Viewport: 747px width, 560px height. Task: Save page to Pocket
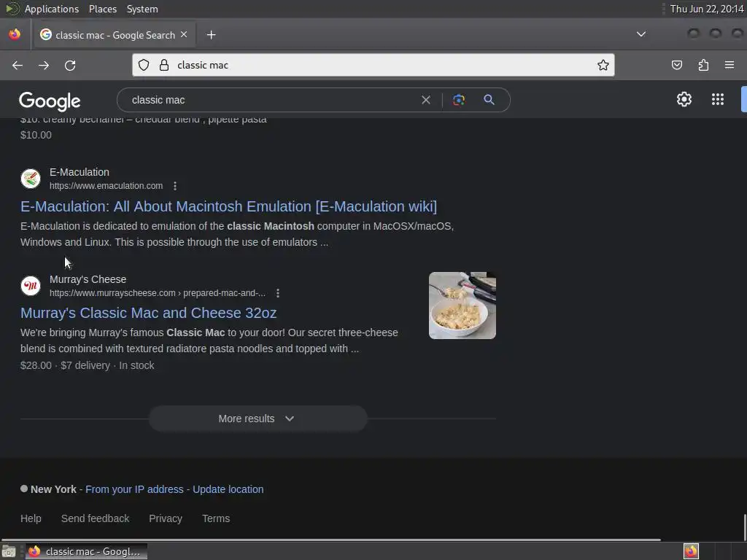pos(677,65)
